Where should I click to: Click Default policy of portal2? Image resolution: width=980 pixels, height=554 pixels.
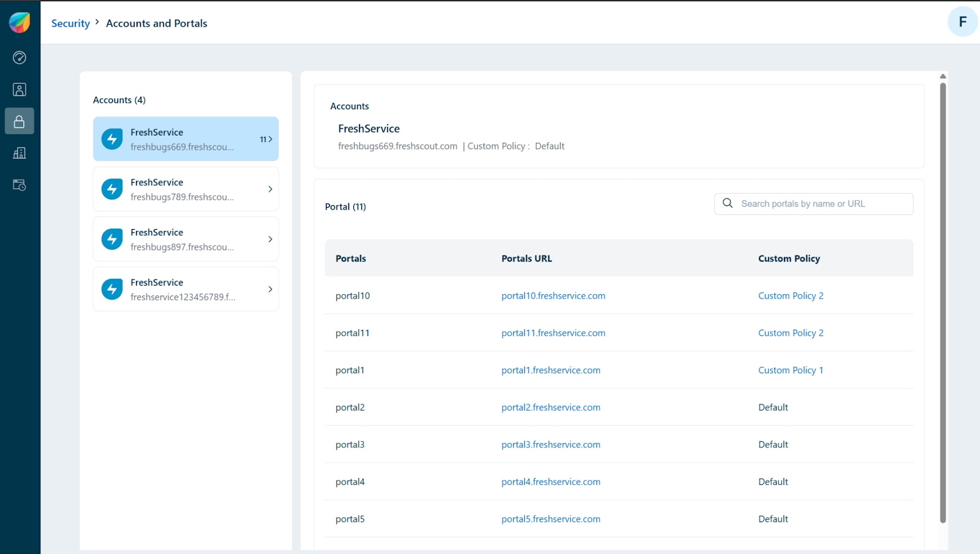pos(773,408)
